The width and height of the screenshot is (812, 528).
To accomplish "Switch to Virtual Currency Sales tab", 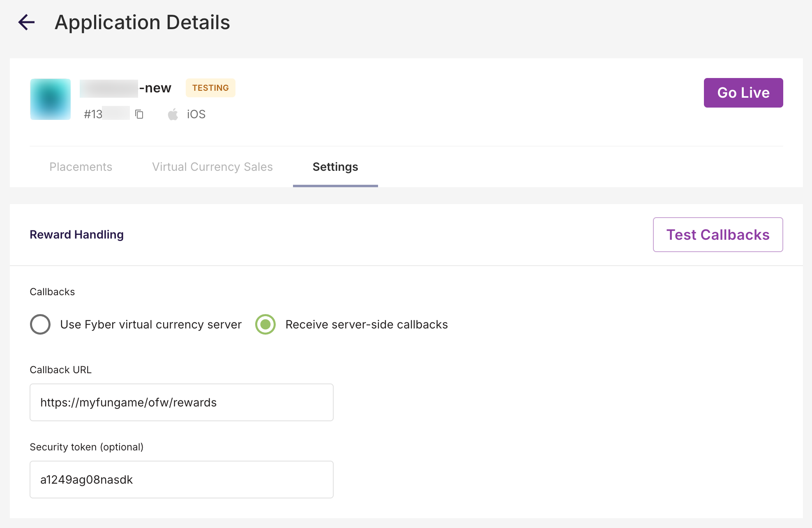I will (x=212, y=167).
